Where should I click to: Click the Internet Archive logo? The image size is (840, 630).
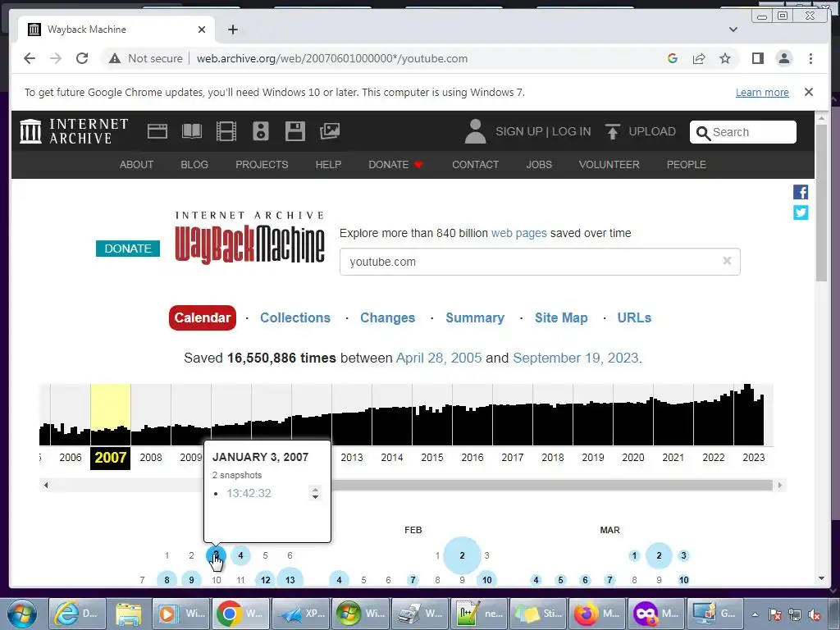tap(74, 131)
